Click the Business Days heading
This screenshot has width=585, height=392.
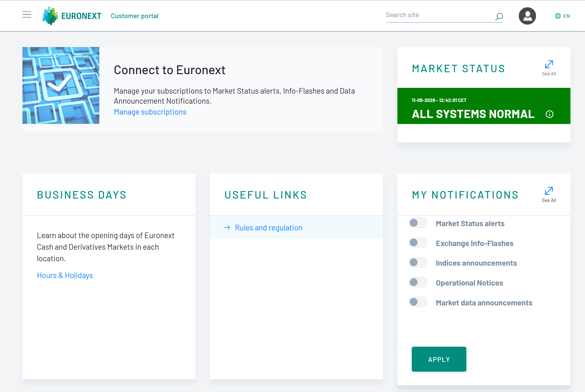tap(82, 195)
